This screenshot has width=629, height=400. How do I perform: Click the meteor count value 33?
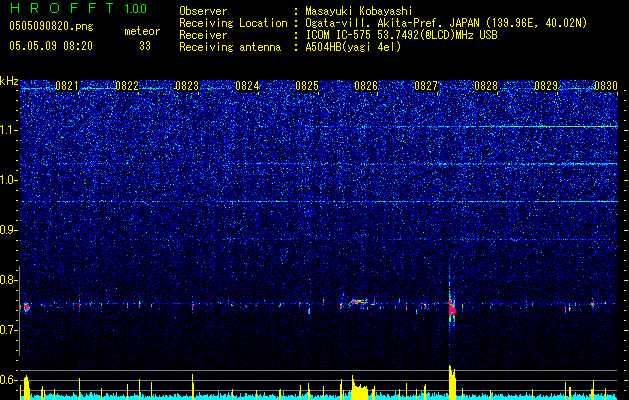pyautogui.click(x=145, y=46)
